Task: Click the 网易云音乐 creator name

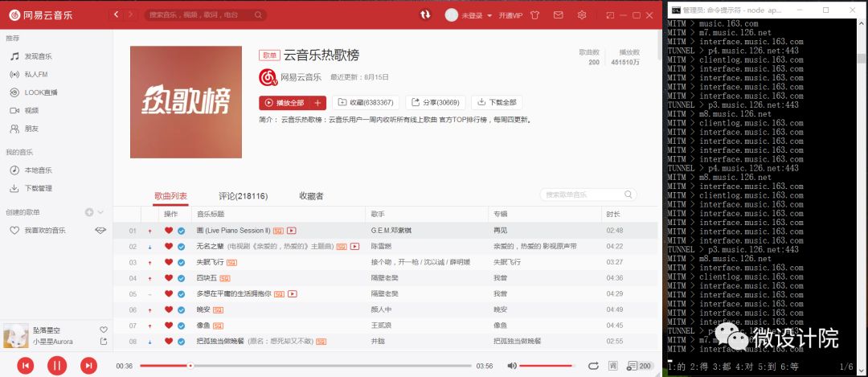Action: point(301,77)
